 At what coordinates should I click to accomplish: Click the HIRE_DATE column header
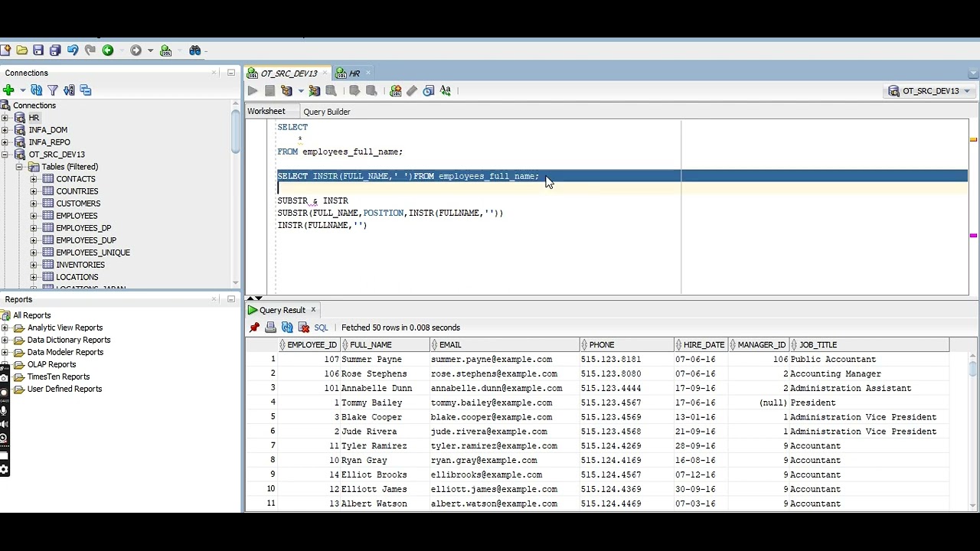[x=701, y=344]
